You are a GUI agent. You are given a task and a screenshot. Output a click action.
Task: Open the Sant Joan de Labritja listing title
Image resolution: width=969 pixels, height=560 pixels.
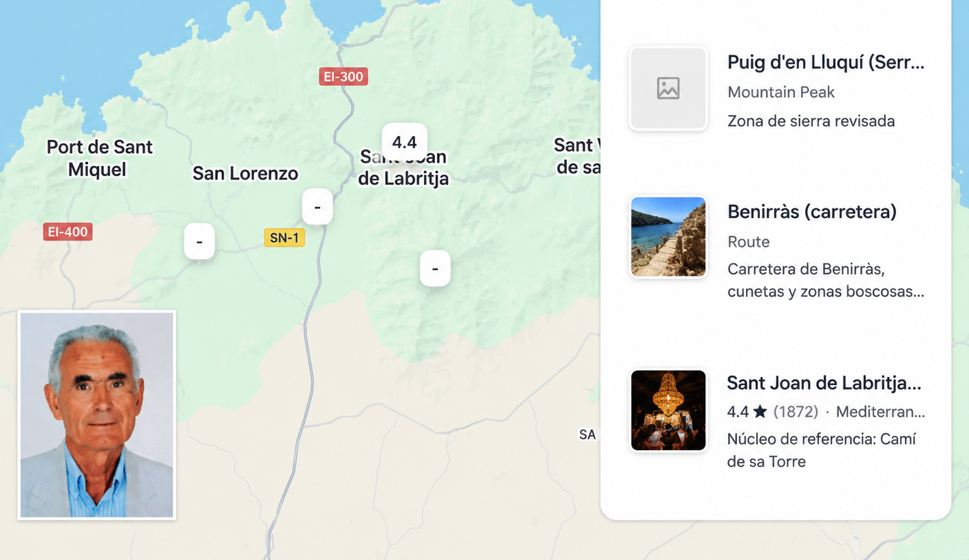click(824, 382)
